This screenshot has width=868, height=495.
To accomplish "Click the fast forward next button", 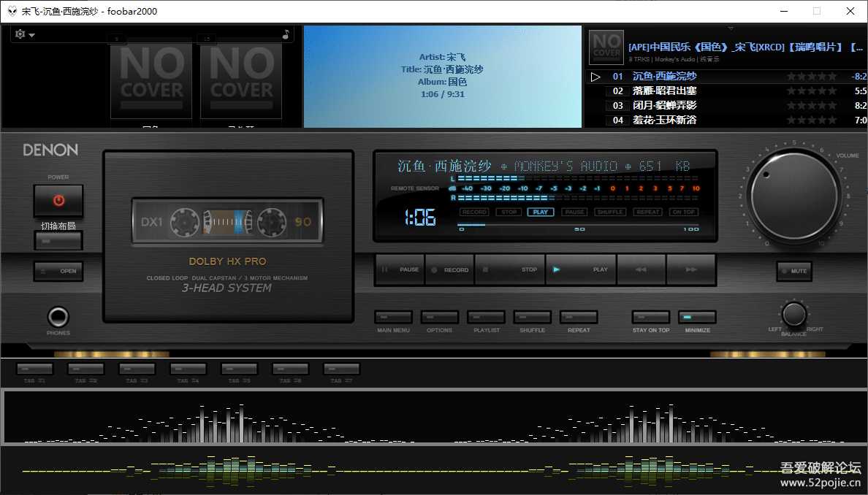I will (x=691, y=269).
